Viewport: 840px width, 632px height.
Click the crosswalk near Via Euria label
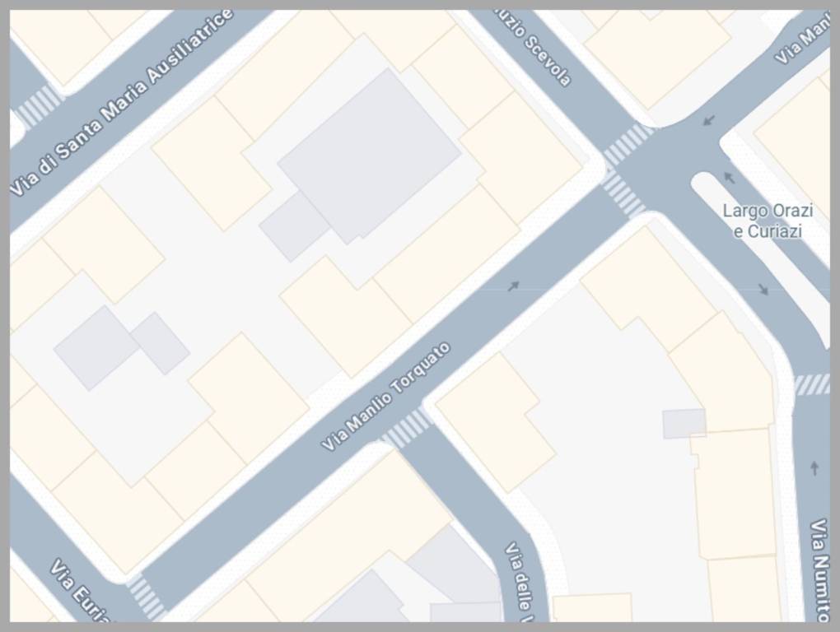click(x=147, y=597)
